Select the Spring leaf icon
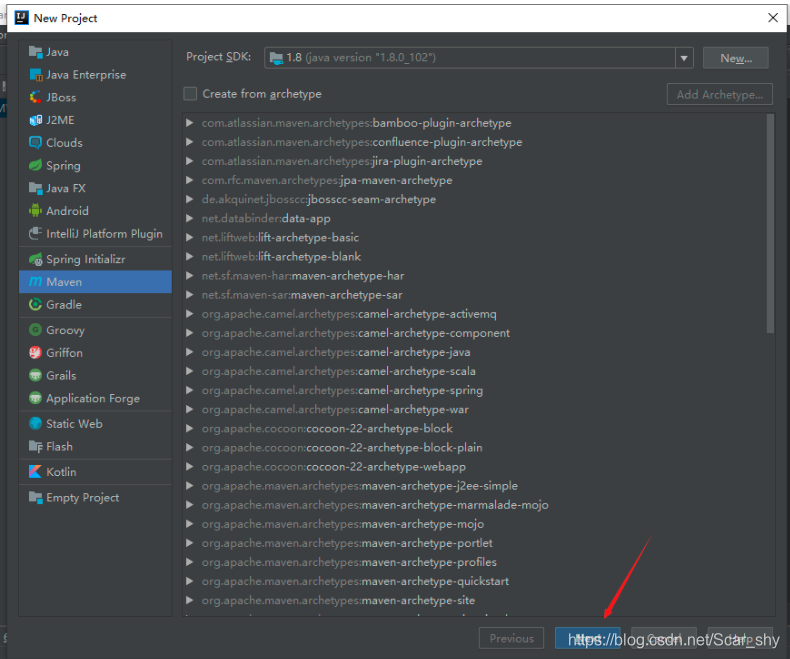790x659 pixels. tap(35, 165)
